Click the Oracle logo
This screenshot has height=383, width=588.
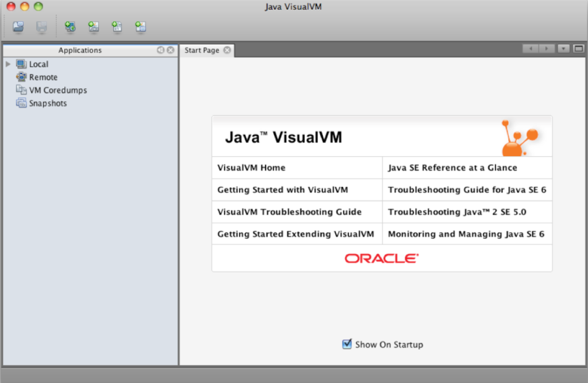point(381,258)
